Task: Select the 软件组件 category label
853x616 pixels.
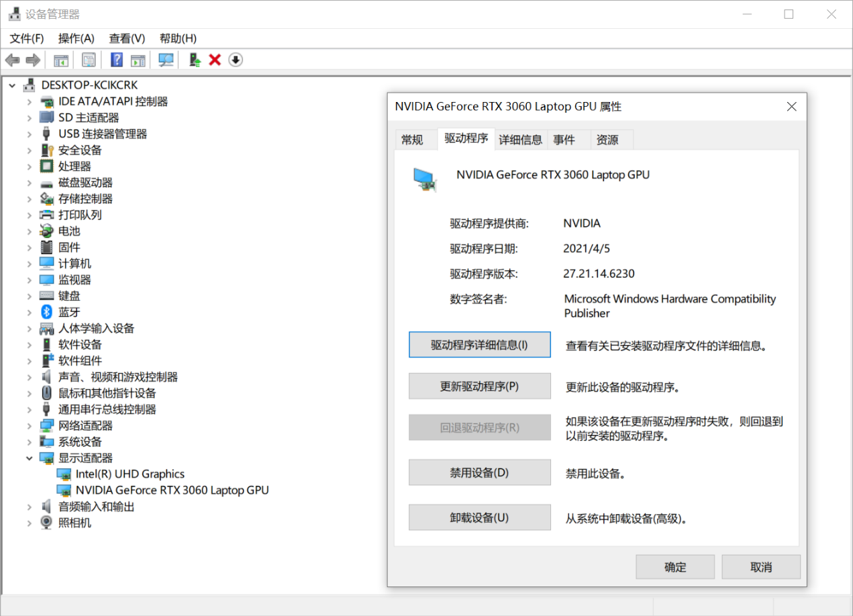Action: (81, 361)
